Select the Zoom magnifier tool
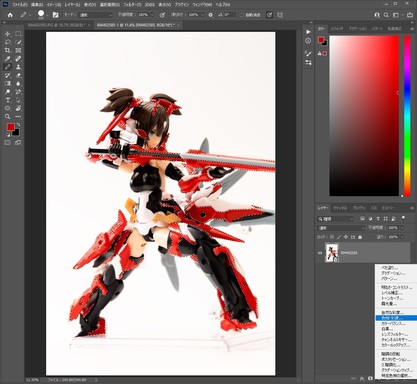417x384 pixels. [x=7, y=117]
